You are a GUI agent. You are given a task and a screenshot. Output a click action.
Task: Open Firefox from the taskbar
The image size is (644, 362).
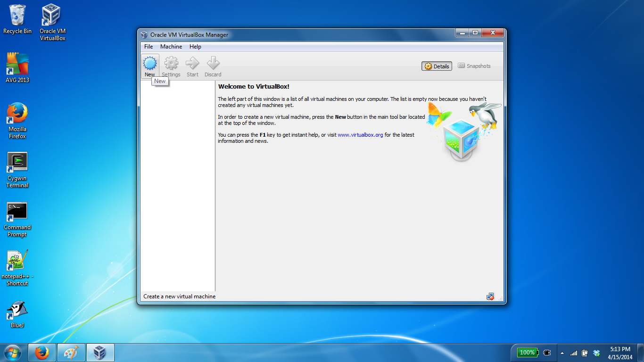42,353
